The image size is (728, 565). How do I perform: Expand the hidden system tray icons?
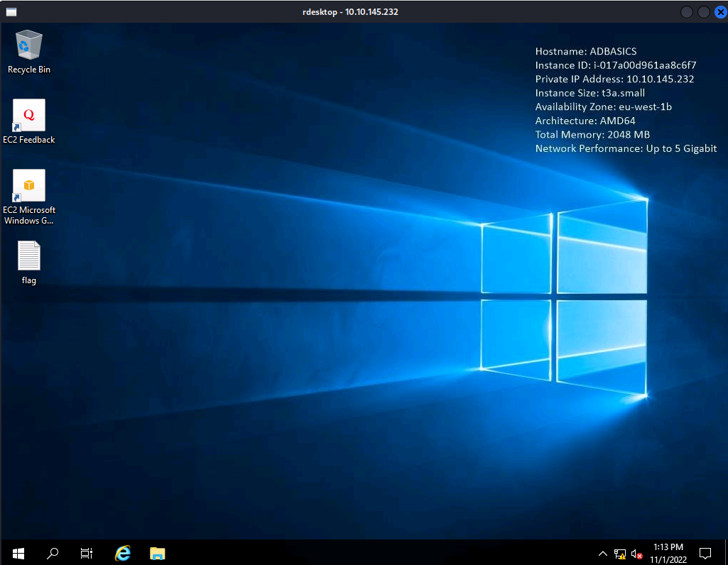(603, 554)
